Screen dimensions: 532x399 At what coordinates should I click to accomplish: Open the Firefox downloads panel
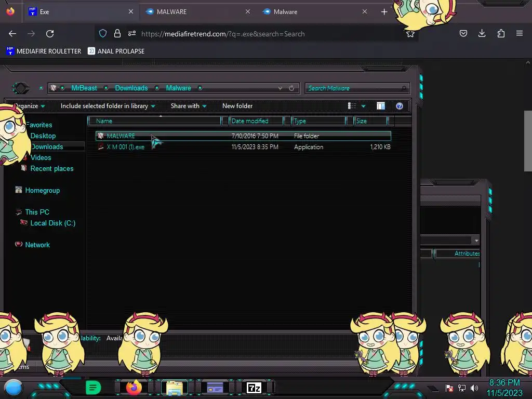(x=482, y=33)
